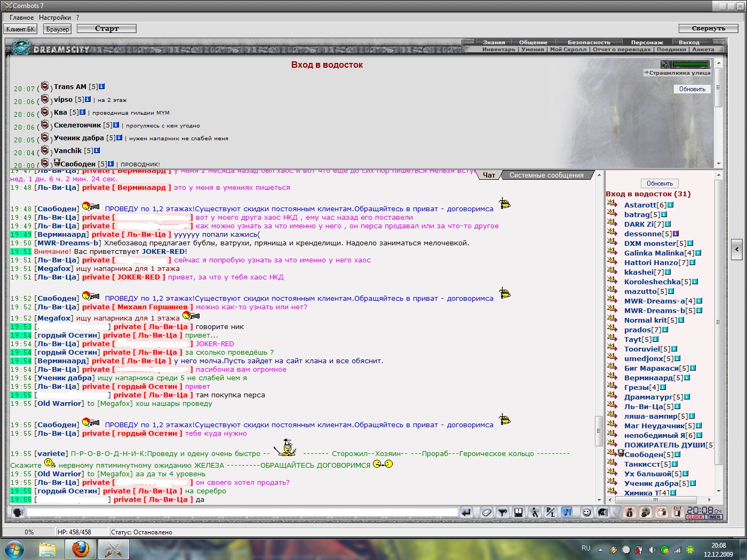747x560 pixels.
Task: Open the Мой Скролл link
Action: click(x=568, y=49)
